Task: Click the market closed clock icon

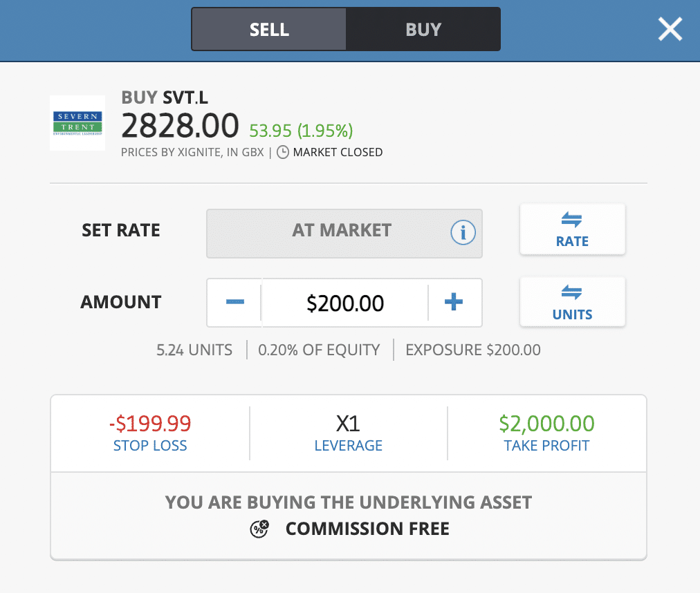Action: (x=282, y=152)
